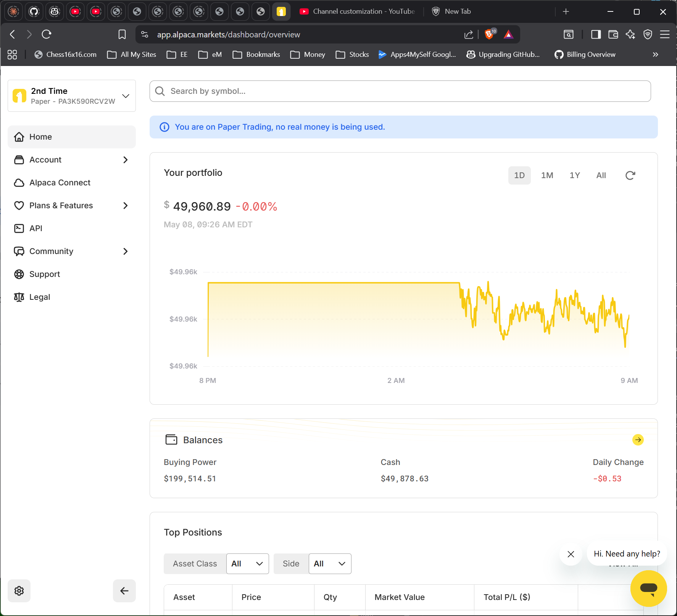Open Balances details with yellow arrow
The width and height of the screenshot is (677, 616).
tap(638, 440)
